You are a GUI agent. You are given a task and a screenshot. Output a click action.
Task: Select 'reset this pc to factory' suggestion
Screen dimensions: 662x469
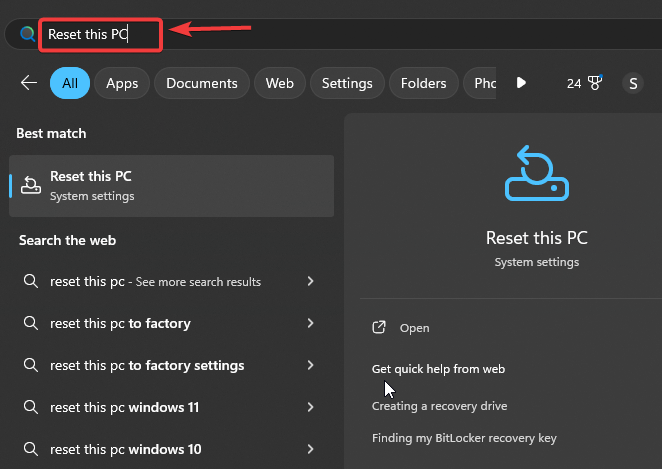pyautogui.click(x=169, y=323)
